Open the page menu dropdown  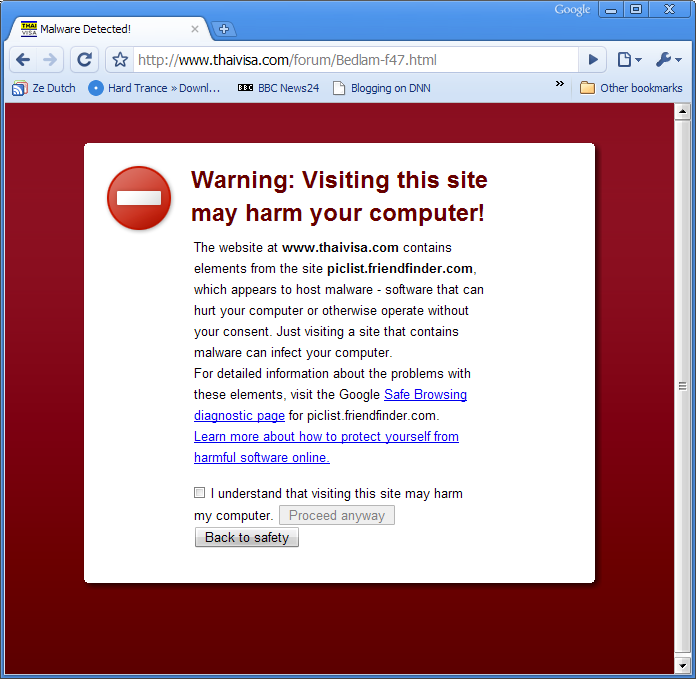point(629,59)
